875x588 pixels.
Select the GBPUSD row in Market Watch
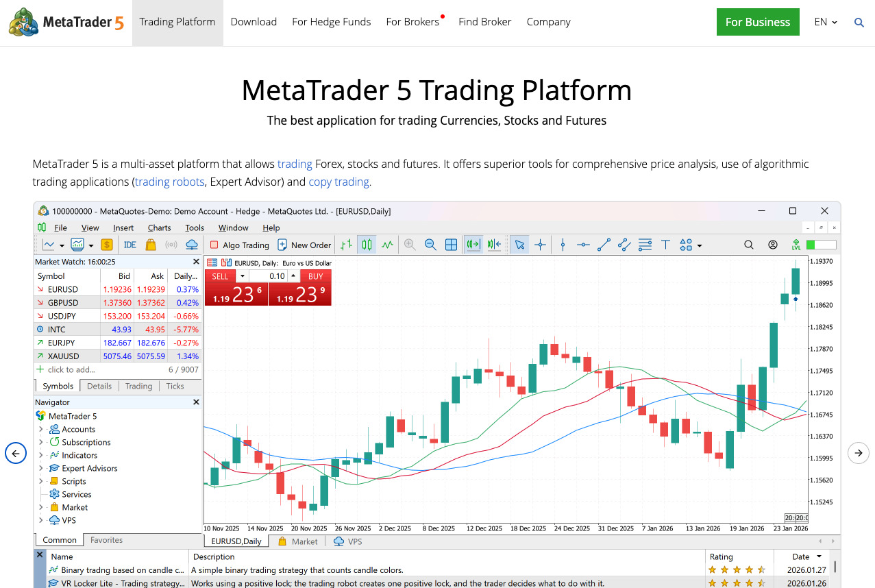point(118,302)
